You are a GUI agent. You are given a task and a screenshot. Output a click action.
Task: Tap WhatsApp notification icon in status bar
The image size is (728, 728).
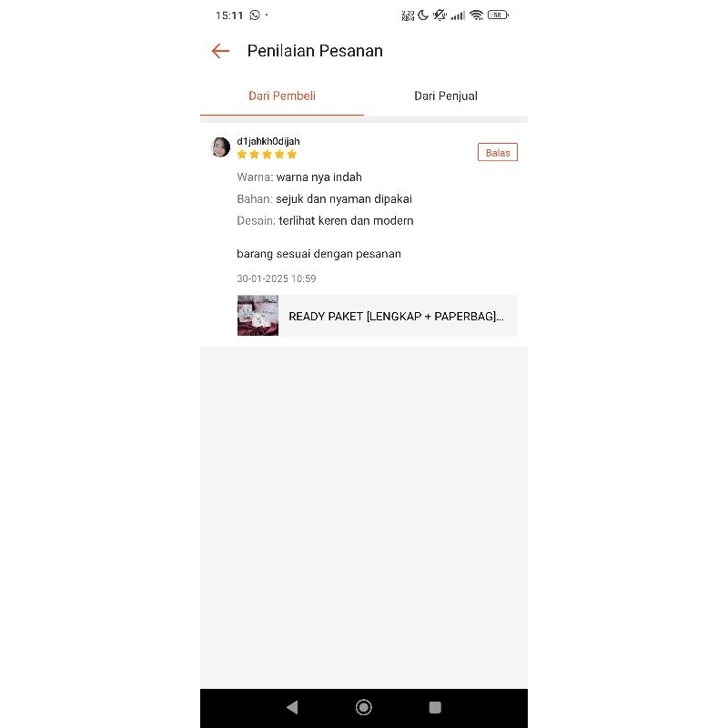click(255, 15)
